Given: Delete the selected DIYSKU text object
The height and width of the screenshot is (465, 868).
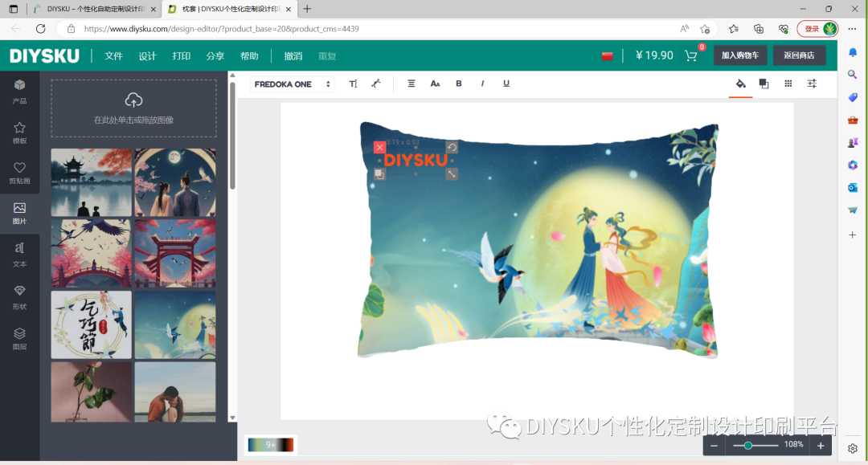Looking at the screenshot, I should tap(379, 147).
